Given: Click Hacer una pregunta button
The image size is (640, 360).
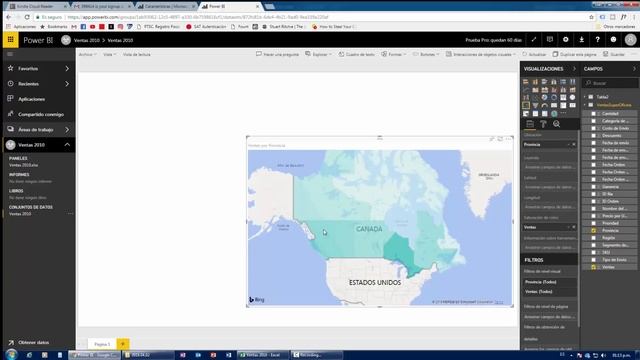Looking at the screenshot, I should point(277,54).
